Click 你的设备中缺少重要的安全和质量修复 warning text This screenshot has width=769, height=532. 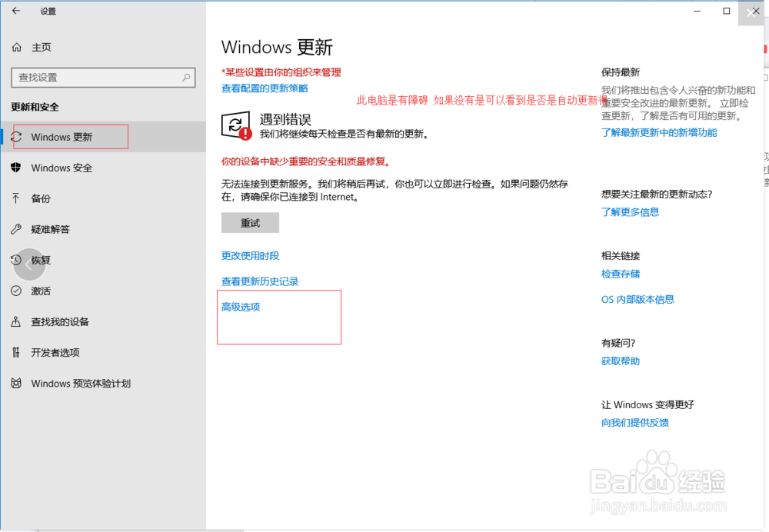(306, 161)
